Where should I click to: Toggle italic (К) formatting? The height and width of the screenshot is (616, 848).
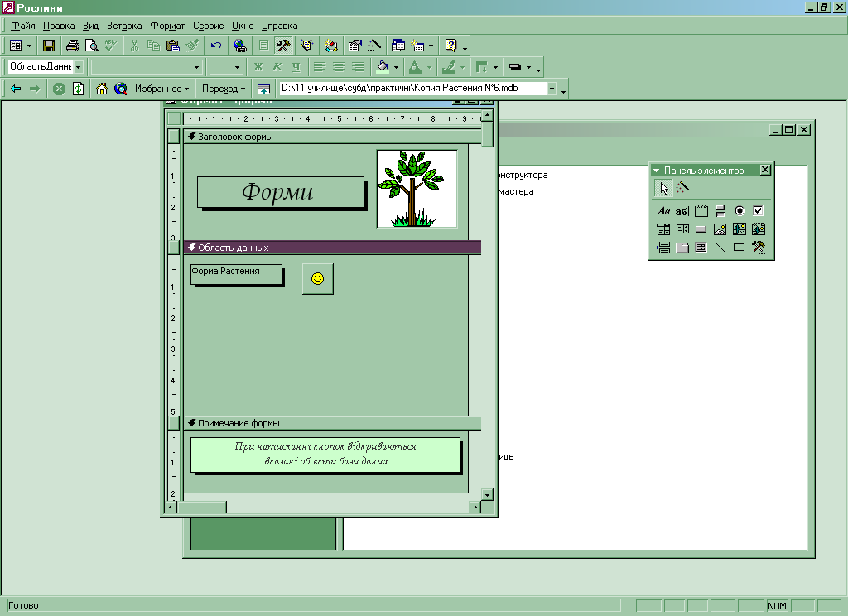277,67
